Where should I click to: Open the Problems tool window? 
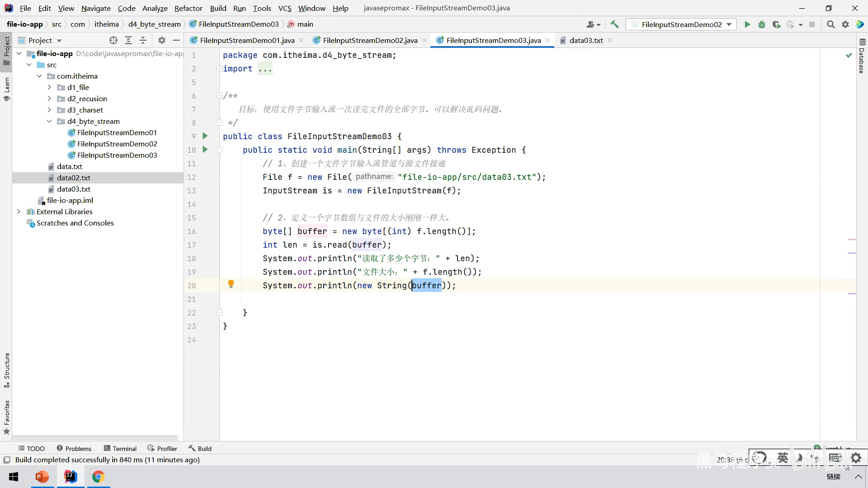(74, 448)
